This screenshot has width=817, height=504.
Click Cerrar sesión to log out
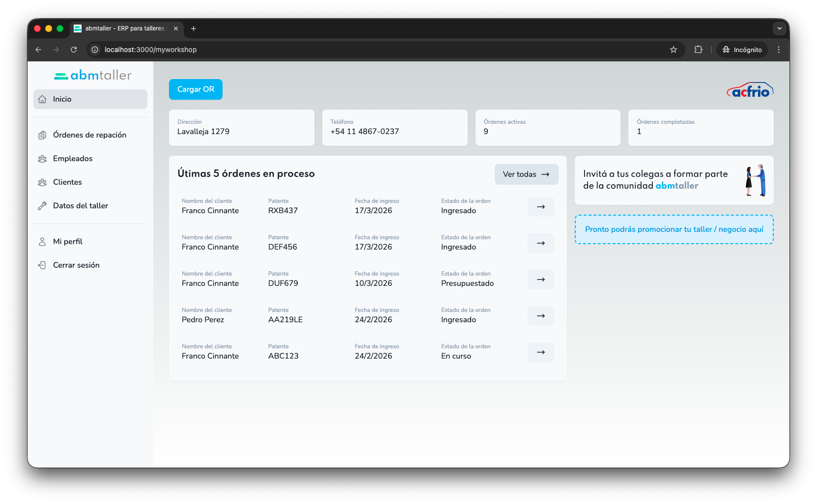tap(90, 265)
